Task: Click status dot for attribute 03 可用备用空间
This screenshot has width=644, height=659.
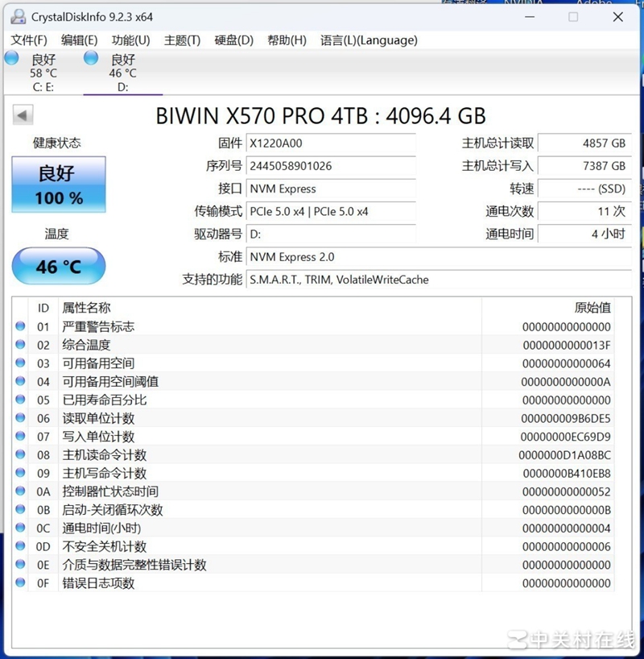Action: tap(20, 363)
